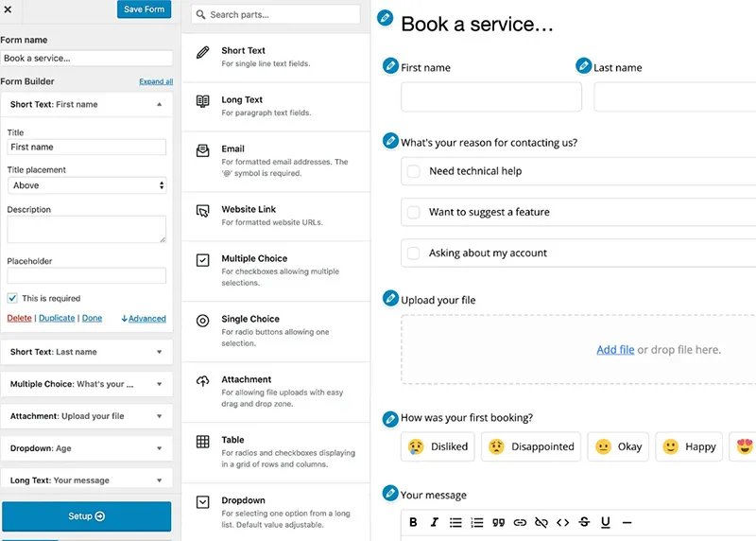756x541 pixels.
Task: Click the Bold icon in message editor
Action: tap(413, 522)
